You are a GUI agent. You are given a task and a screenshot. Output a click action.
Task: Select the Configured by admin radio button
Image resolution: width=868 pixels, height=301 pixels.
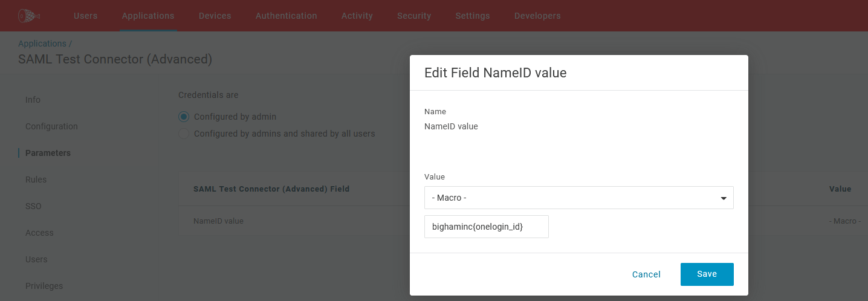[x=184, y=117]
